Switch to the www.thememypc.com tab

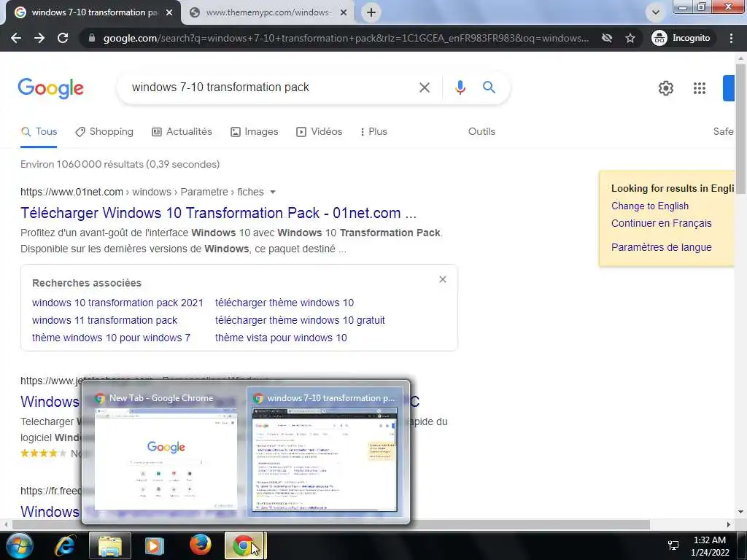point(268,12)
